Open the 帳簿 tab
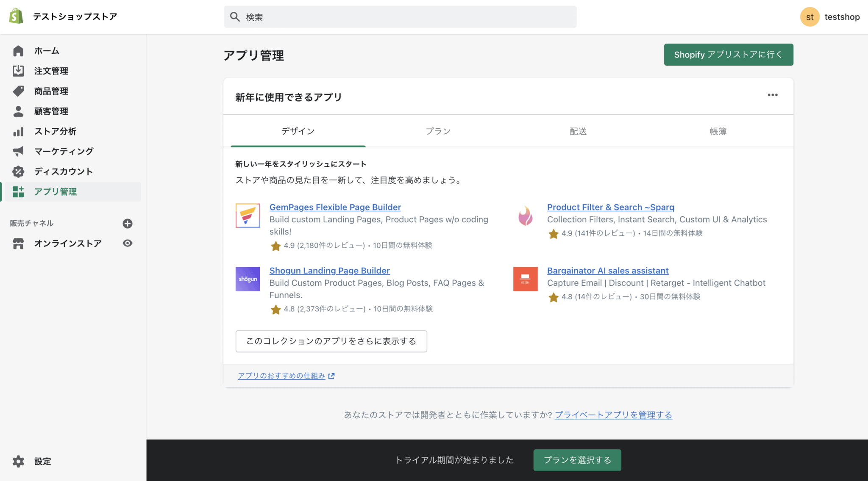Screen dimensions: 868x481 tap(718, 131)
